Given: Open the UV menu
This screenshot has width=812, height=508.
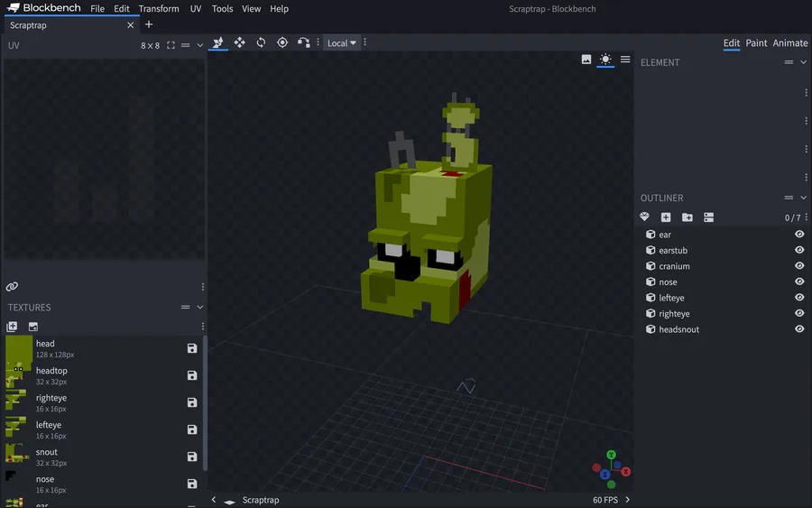Looking at the screenshot, I should pos(195,9).
